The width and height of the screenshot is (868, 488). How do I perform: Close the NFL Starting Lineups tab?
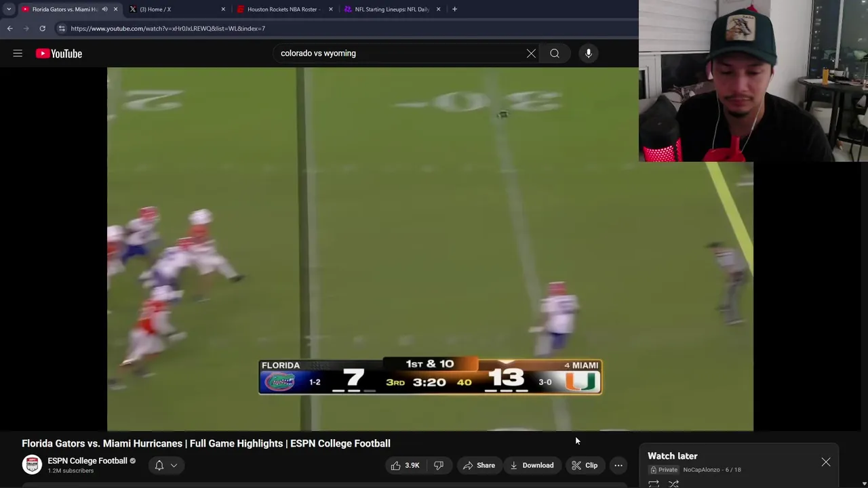[438, 9]
